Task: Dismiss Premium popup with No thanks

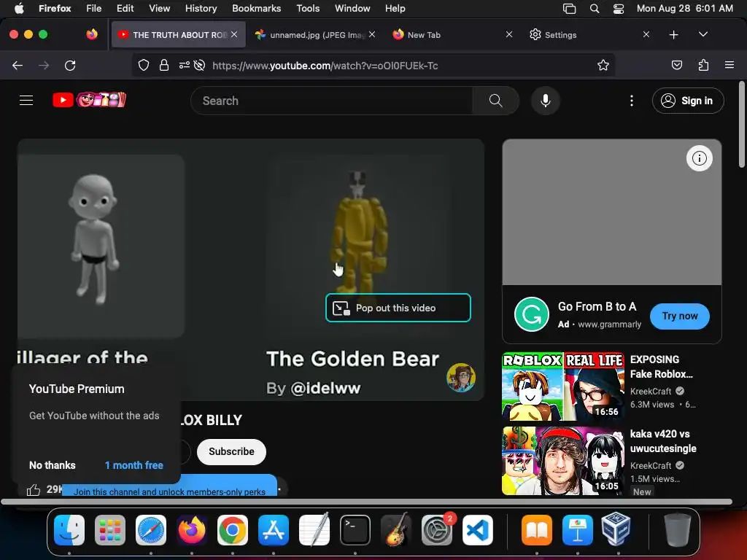Action: pyautogui.click(x=53, y=465)
